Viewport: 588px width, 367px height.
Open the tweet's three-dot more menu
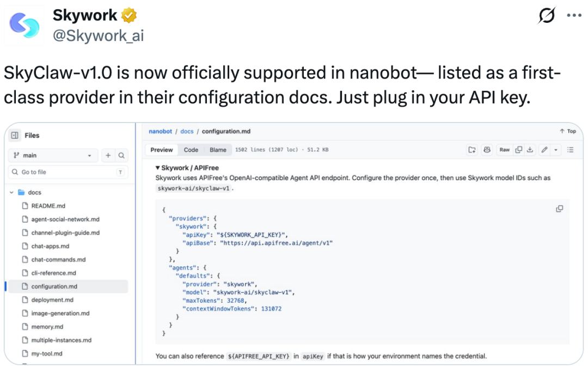(574, 15)
